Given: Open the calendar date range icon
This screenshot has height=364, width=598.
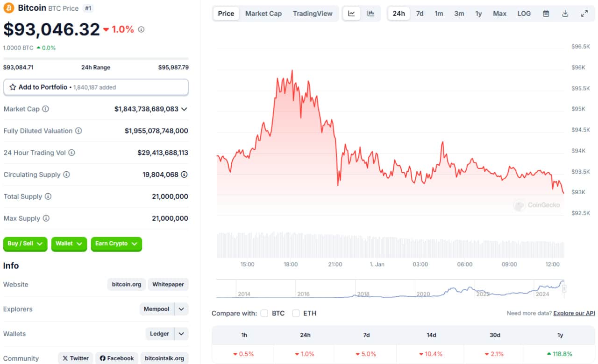Looking at the screenshot, I should click(546, 14).
